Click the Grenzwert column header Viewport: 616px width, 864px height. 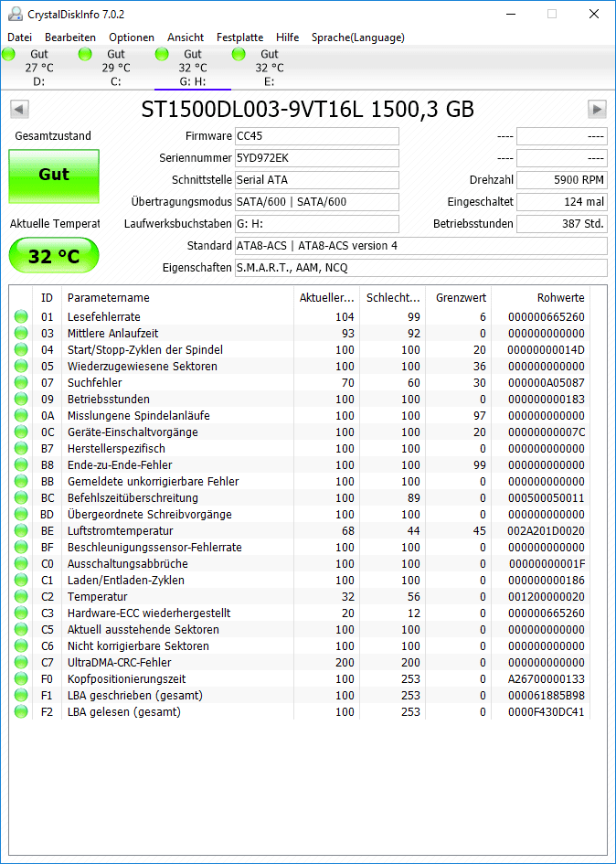tap(459, 297)
